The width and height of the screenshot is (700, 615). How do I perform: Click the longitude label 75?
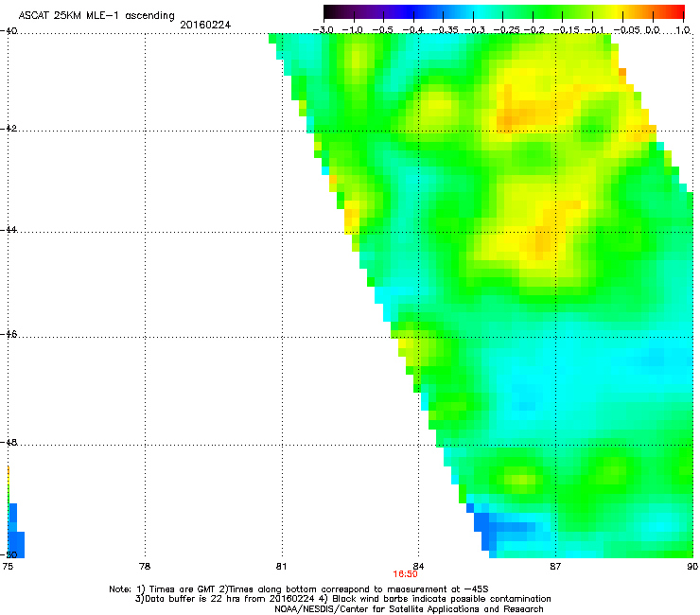[8, 567]
